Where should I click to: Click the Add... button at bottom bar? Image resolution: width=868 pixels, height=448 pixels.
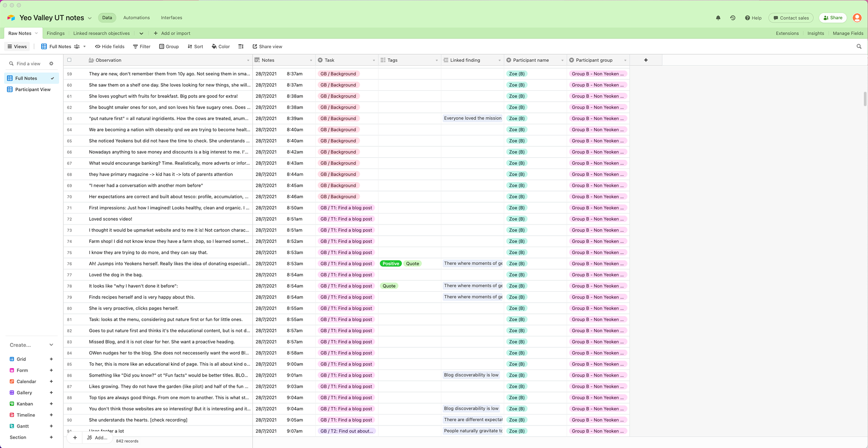[x=97, y=438]
